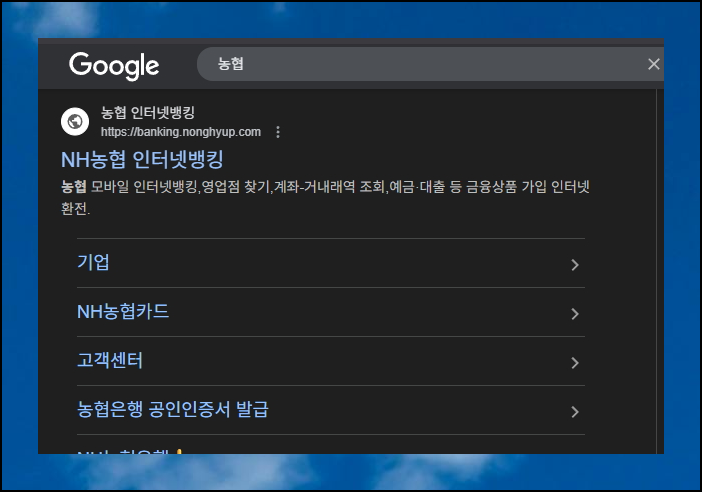This screenshot has width=702, height=492.
Task: Open the NH농협 인터넷뱅킹 result title
Action: (142, 159)
